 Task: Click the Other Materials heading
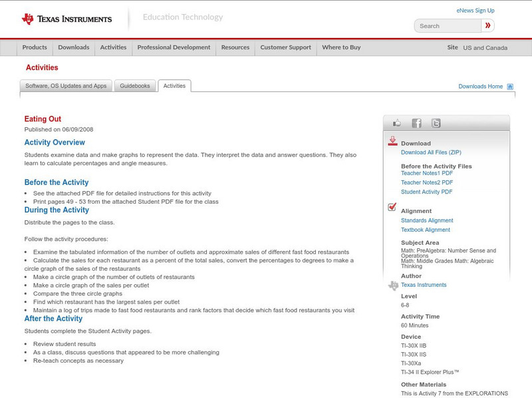point(424,385)
